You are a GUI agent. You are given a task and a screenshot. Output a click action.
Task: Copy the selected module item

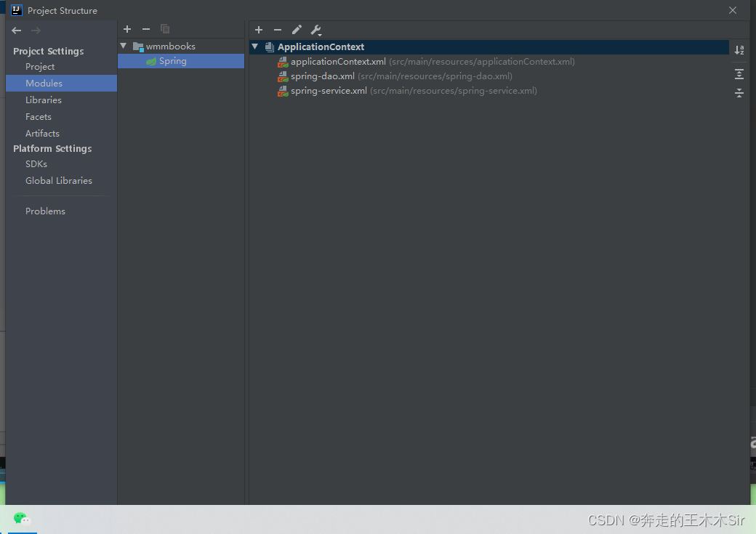(x=165, y=29)
